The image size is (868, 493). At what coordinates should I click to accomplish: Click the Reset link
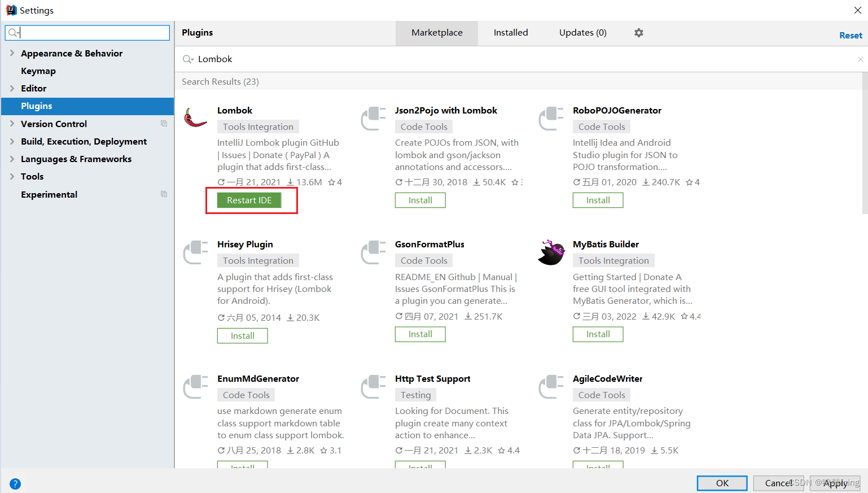point(851,35)
